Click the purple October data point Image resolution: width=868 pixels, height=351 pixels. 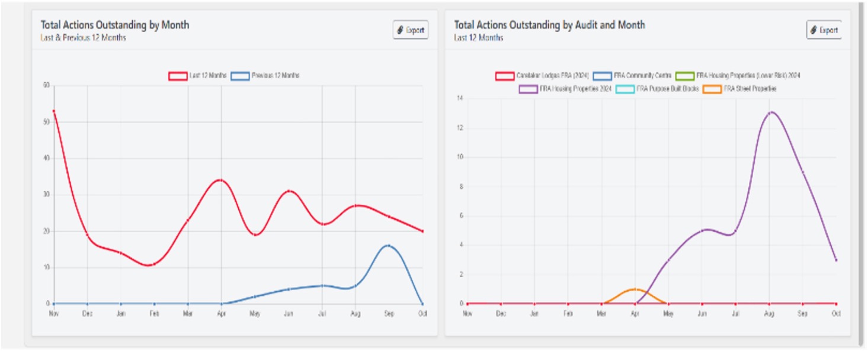coord(835,260)
